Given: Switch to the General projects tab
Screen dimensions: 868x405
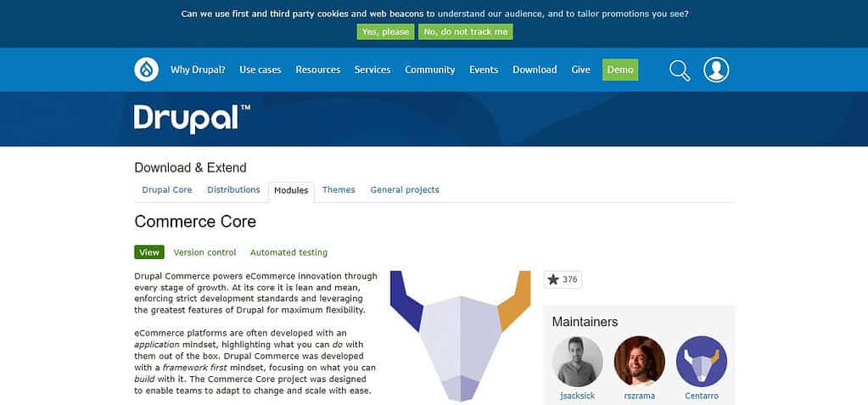Looking at the screenshot, I should pos(405,190).
